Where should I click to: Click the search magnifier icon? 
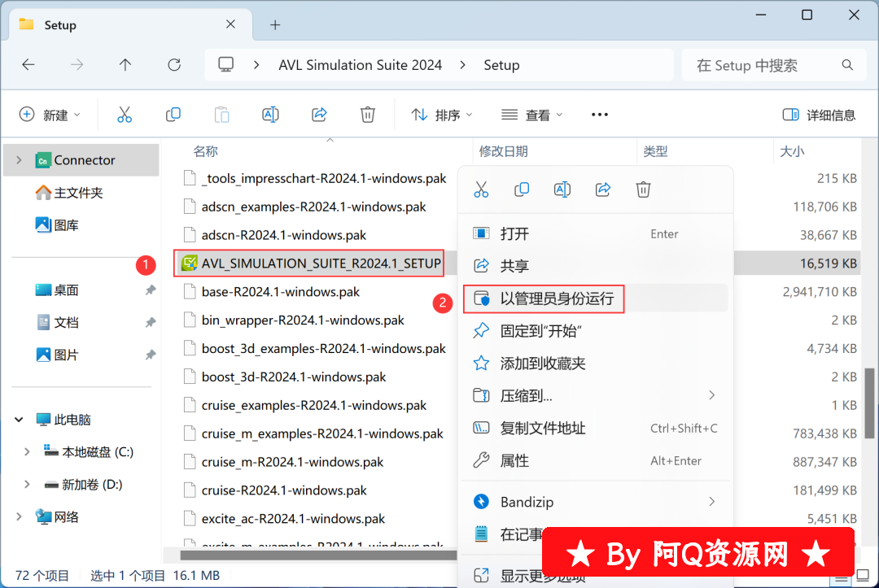point(847,66)
